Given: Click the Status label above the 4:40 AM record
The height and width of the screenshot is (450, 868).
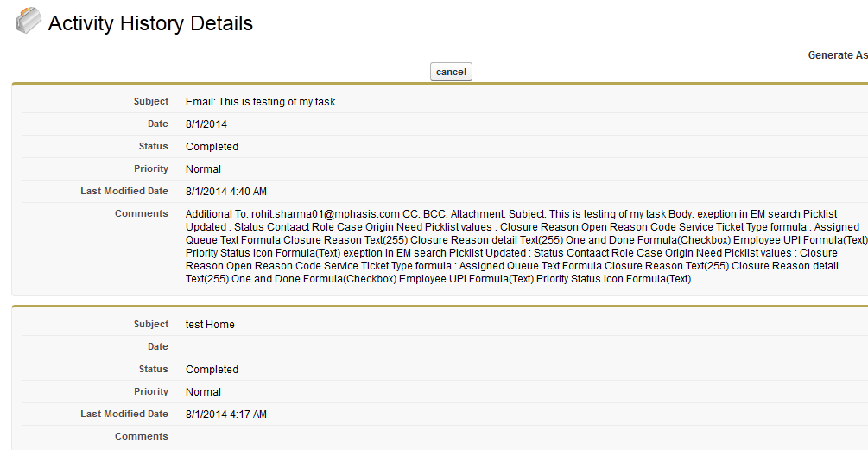Looking at the screenshot, I should click(153, 147).
